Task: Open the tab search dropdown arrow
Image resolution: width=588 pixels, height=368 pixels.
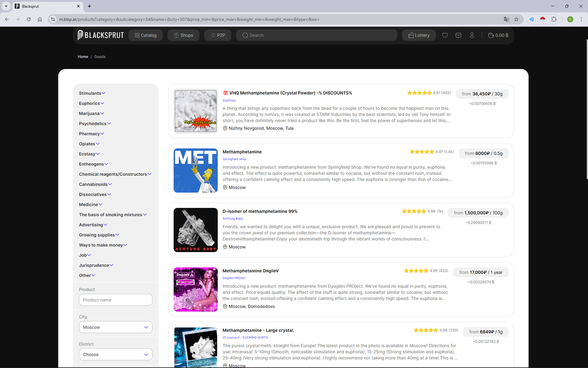Action: [6, 6]
